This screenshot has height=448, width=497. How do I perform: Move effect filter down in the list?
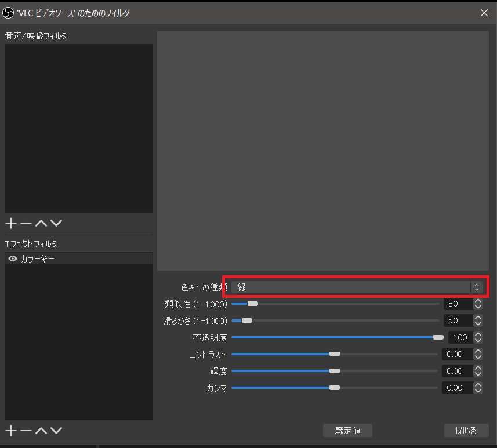[55, 430]
